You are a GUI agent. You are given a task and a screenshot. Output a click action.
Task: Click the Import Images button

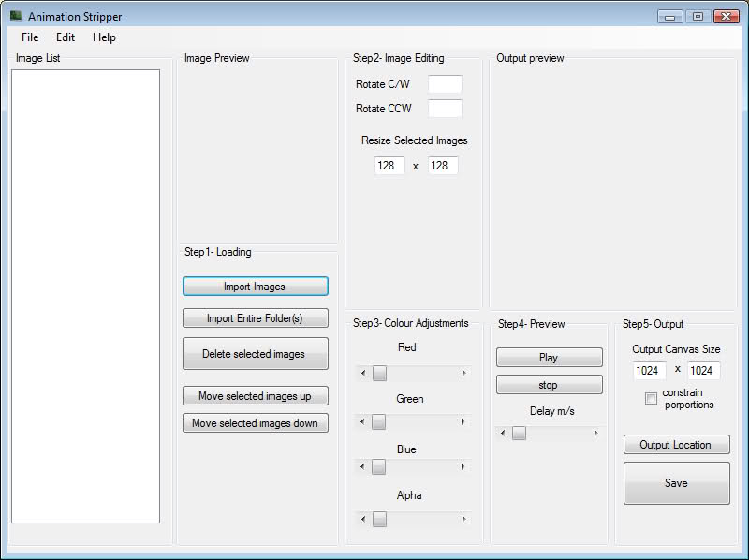point(255,287)
